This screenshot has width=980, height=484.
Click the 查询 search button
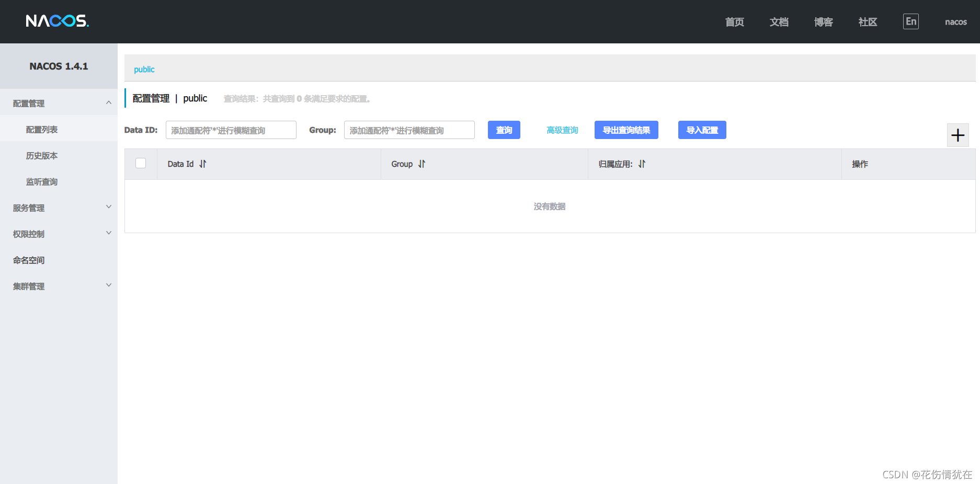tap(504, 130)
